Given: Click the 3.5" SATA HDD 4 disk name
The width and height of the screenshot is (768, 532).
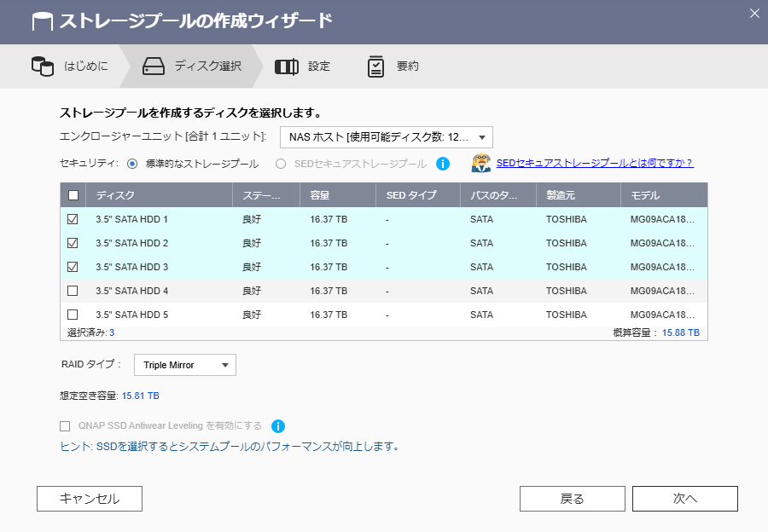Looking at the screenshot, I should click(131, 291).
